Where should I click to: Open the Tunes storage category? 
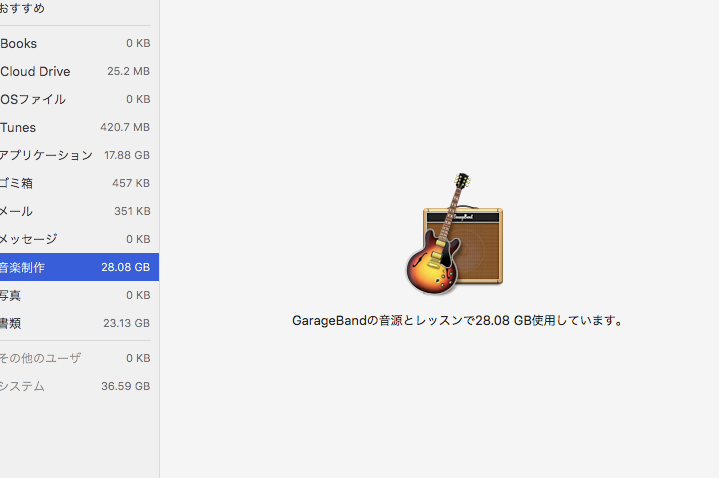(x=79, y=128)
